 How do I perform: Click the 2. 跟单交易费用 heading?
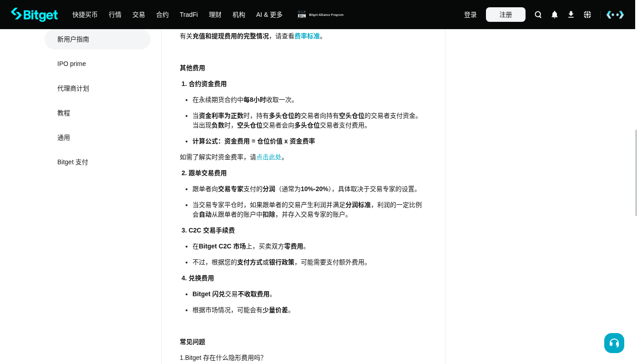204,173
